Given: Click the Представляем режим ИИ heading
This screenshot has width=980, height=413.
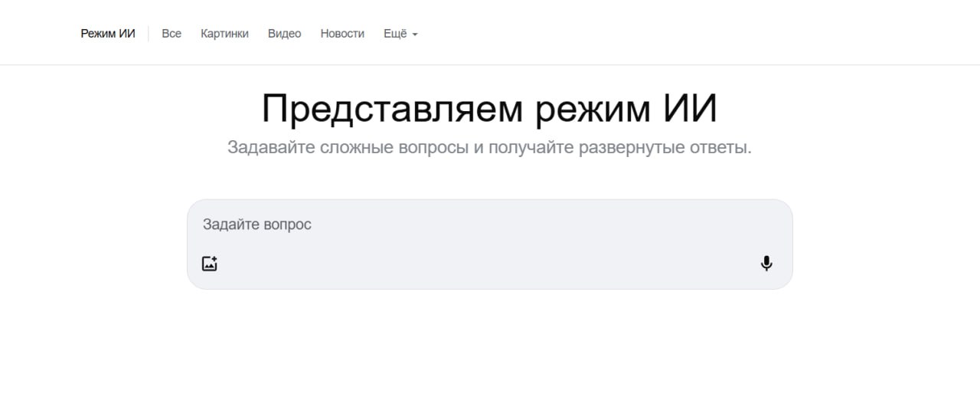Looking at the screenshot, I should (x=489, y=109).
